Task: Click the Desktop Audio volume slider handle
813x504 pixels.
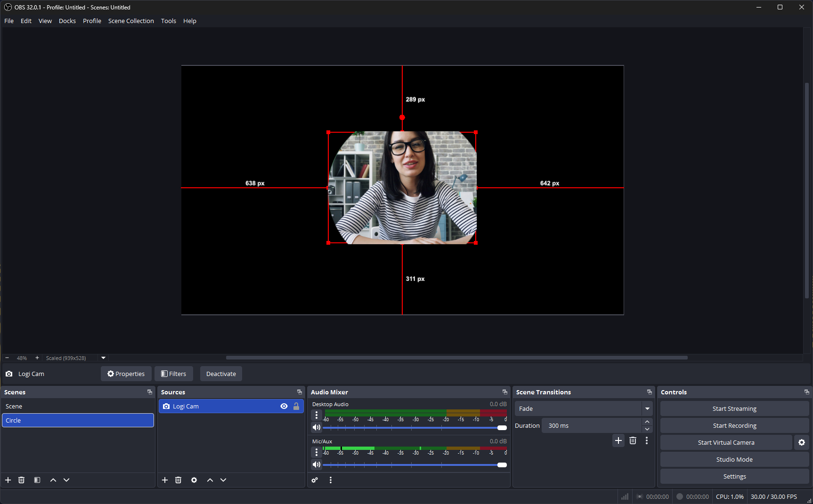Action: [x=502, y=428]
